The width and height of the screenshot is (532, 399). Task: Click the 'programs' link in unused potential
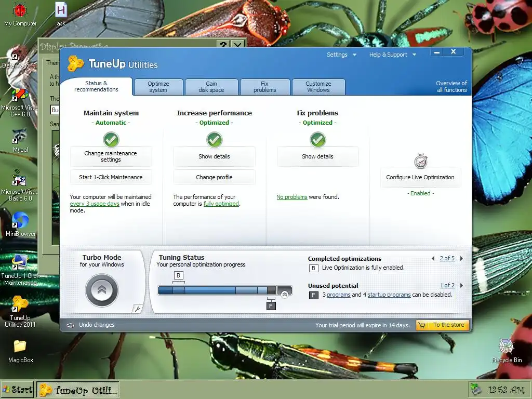click(339, 295)
